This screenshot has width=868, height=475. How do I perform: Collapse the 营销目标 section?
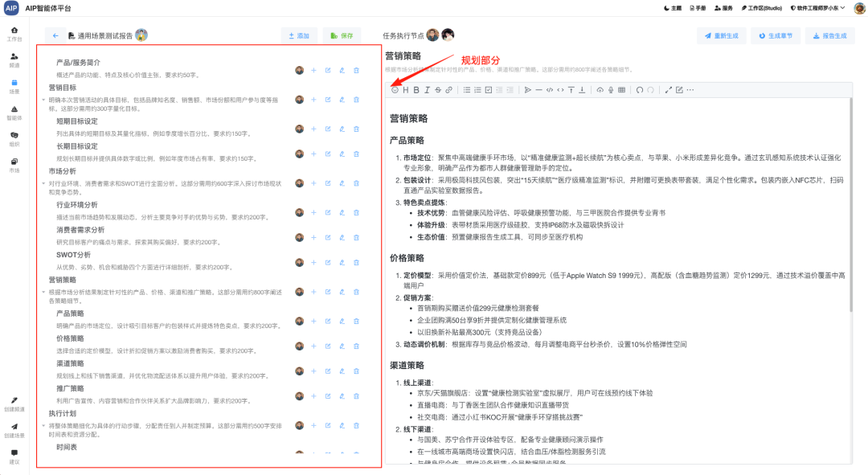pos(43,100)
